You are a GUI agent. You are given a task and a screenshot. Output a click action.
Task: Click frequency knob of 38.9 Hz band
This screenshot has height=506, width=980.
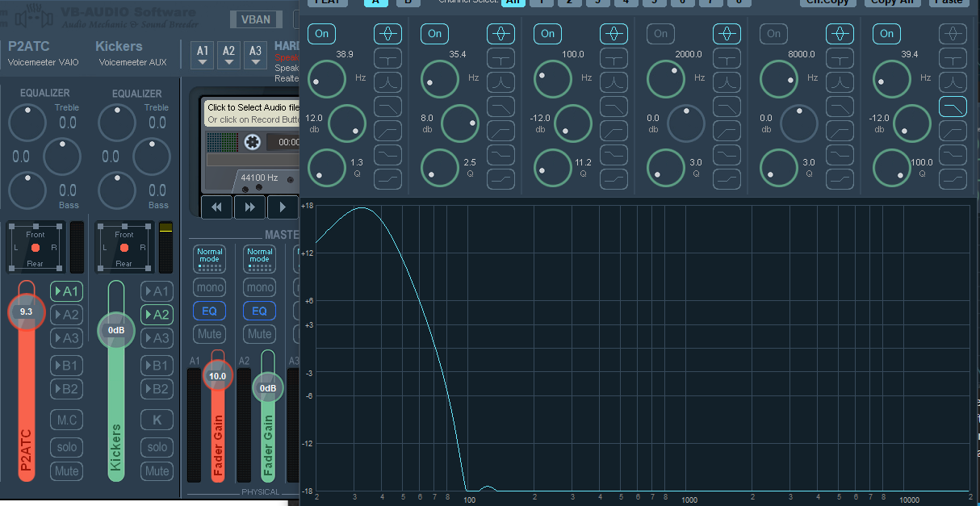coord(327,78)
